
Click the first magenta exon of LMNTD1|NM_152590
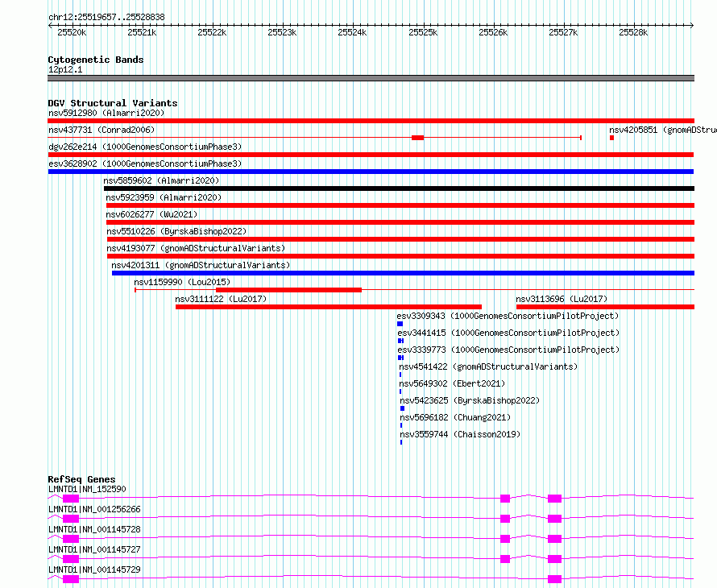tap(71, 499)
